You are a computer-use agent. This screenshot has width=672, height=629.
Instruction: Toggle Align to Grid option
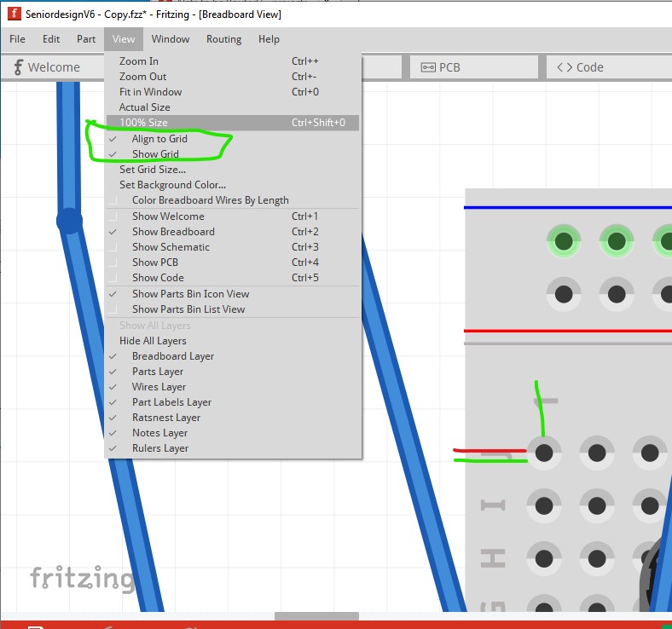(x=233, y=139)
